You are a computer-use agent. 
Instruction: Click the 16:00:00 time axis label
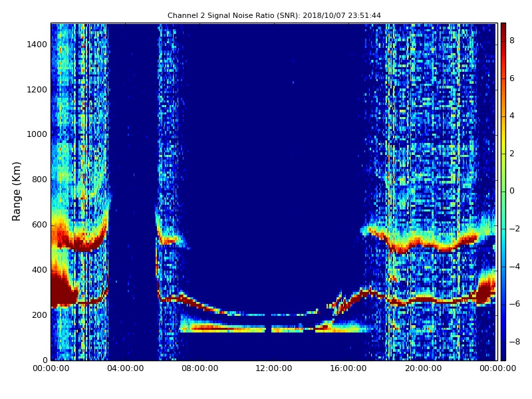[348, 368]
